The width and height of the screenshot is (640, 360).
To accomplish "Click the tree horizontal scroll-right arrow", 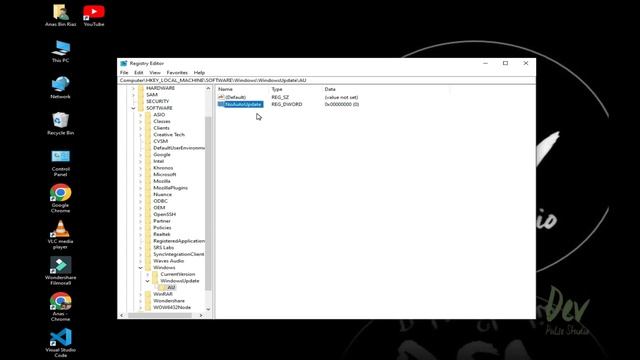I will coord(201,315).
